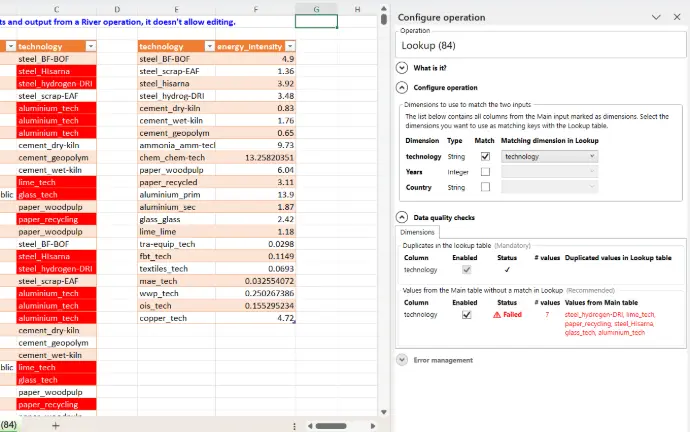Enable Match for the Country dimension

pyautogui.click(x=485, y=187)
